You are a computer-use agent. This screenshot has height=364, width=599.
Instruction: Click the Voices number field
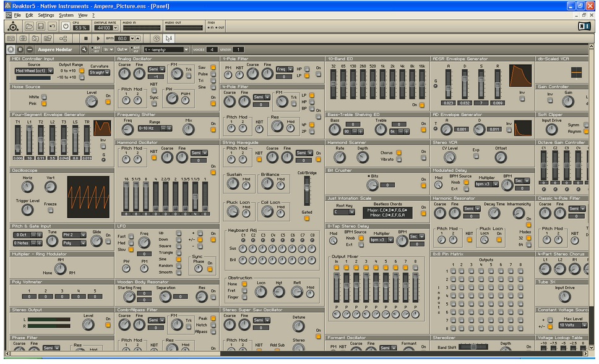pos(212,49)
